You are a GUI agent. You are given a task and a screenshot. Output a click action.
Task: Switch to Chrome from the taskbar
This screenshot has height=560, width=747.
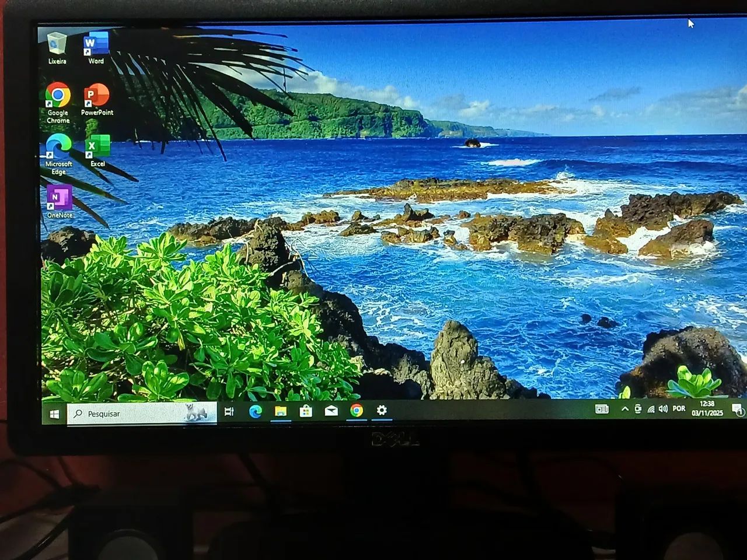[x=357, y=410]
